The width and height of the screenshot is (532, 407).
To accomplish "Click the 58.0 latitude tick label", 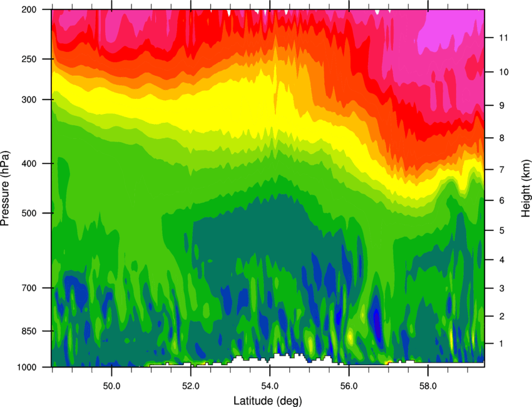I will pos(428,386).
